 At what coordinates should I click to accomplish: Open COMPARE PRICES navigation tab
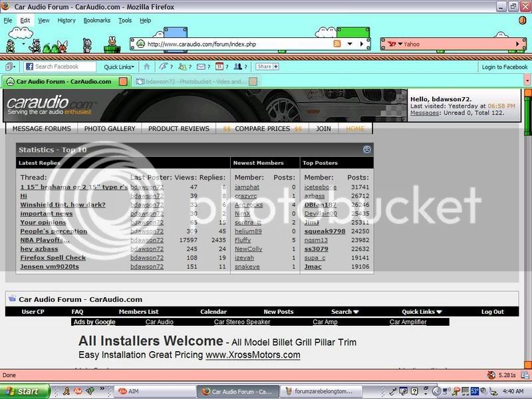262,128
